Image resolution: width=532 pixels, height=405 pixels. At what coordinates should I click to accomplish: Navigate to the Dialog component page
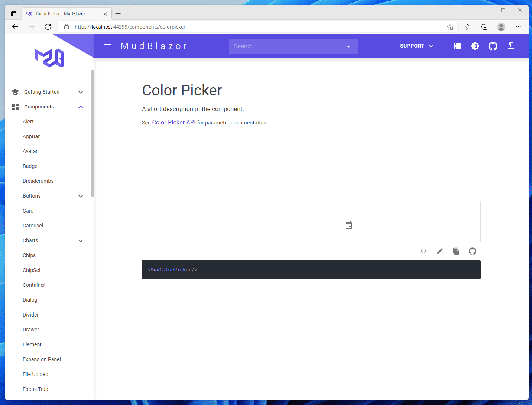[x=30, y=300]
